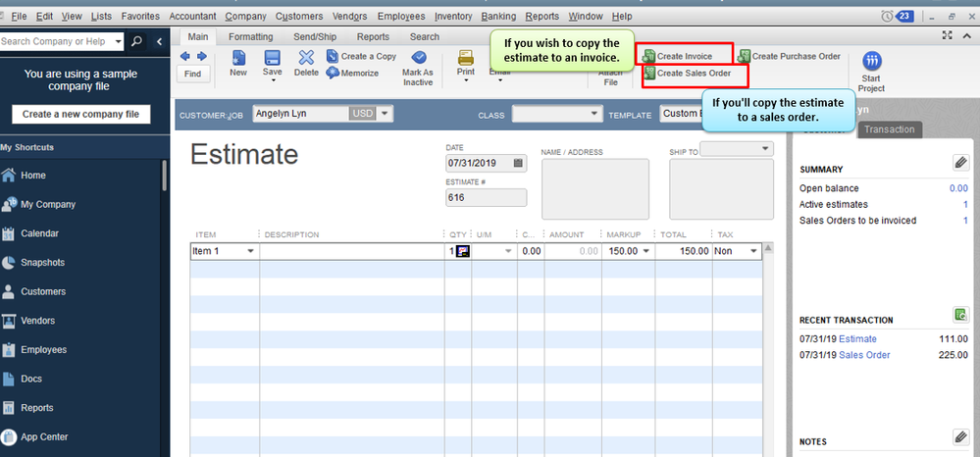Switch to the Formatting tab
This screenshot has height=457, width=980.
250,37
